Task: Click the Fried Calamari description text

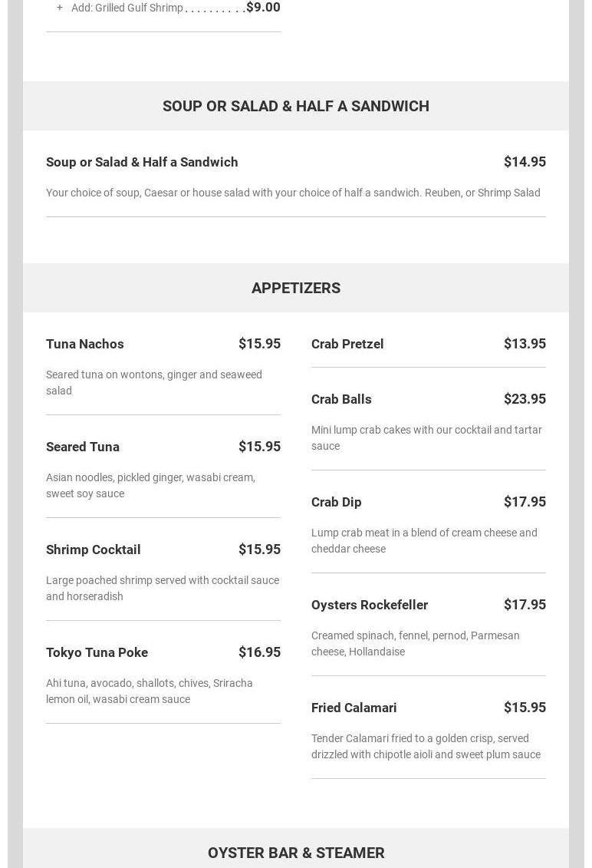Action: [426, 746]
